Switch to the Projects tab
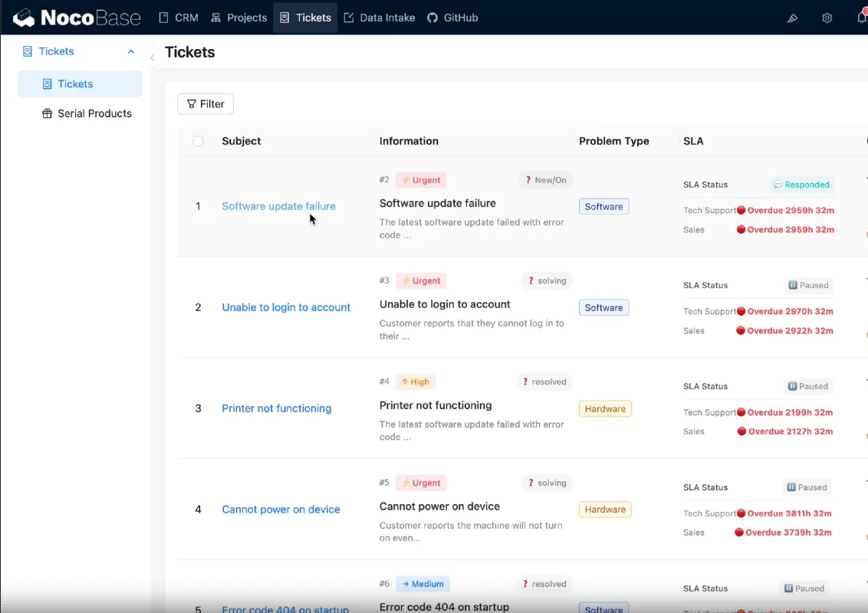868x613 pixels. 238,17
